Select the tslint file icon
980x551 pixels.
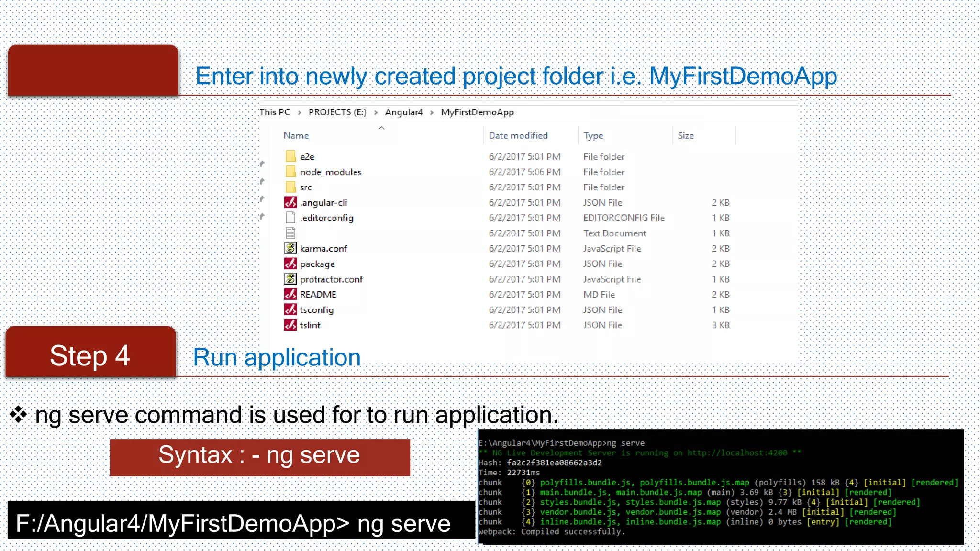[290, 324]
